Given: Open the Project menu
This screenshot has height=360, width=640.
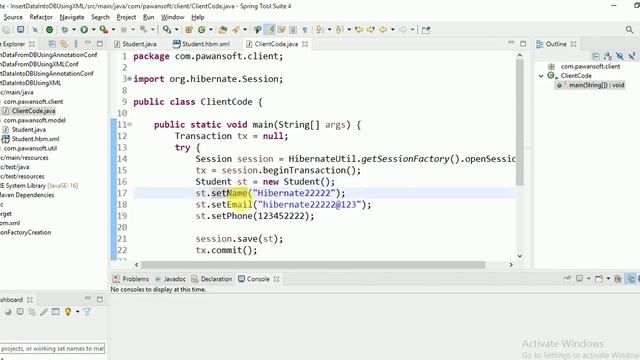Looking at the screenshot, I should [x=126, y=17].
